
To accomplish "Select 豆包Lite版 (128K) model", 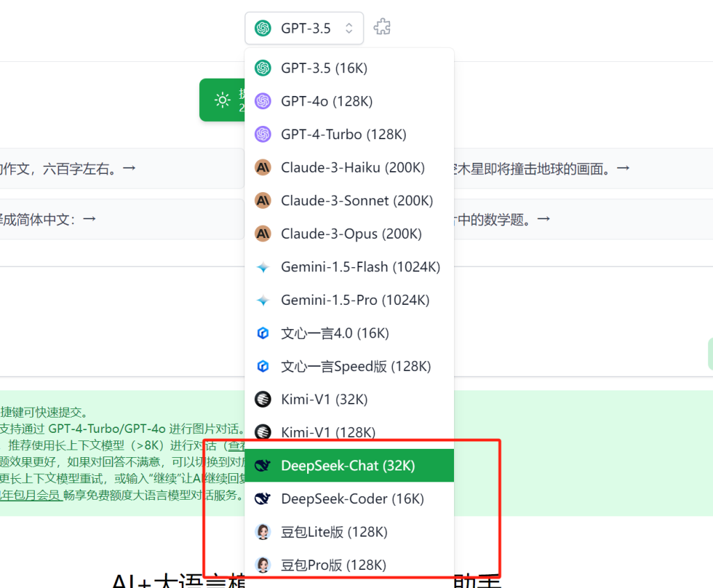I will 350,532.
